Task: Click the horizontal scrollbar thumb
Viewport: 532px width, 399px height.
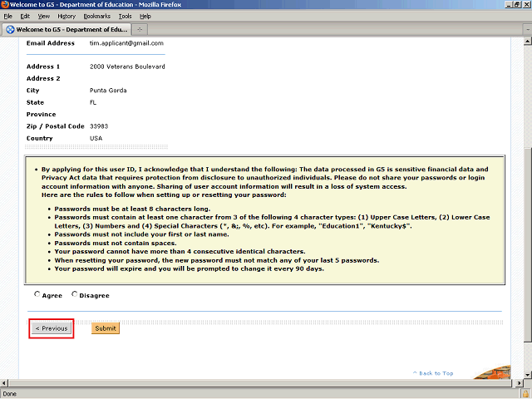Action: pos(260,383)
